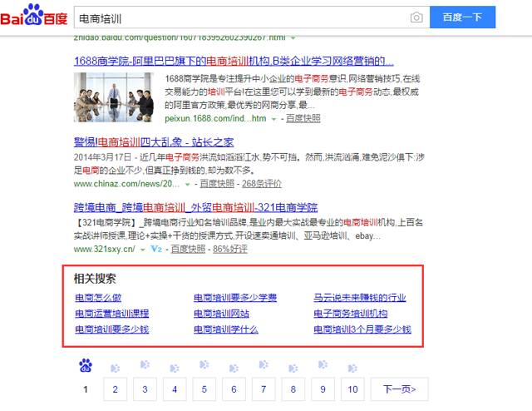
Task: Select related search 电商培训3个月要多少钱
Action: coord(362,329)
